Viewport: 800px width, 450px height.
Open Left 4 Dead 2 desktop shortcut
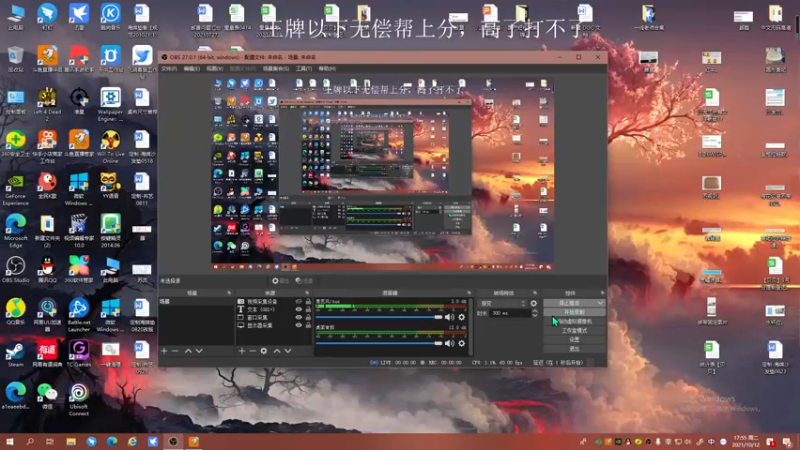tap(47, 105)
